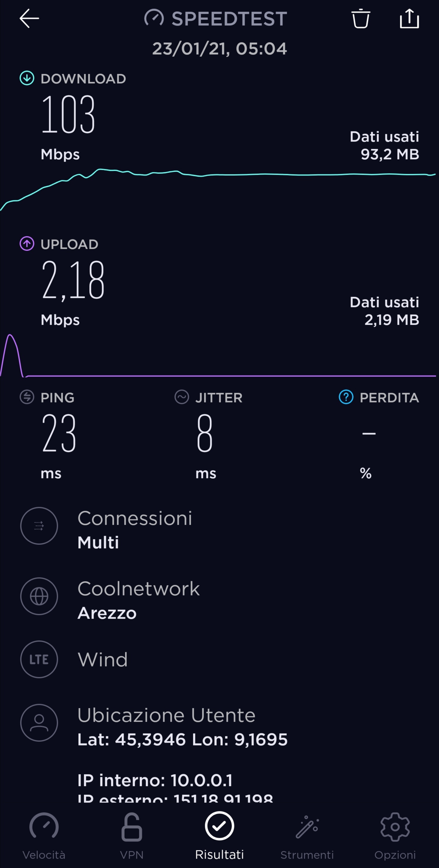Tap the share result icon

click(409, 19)
